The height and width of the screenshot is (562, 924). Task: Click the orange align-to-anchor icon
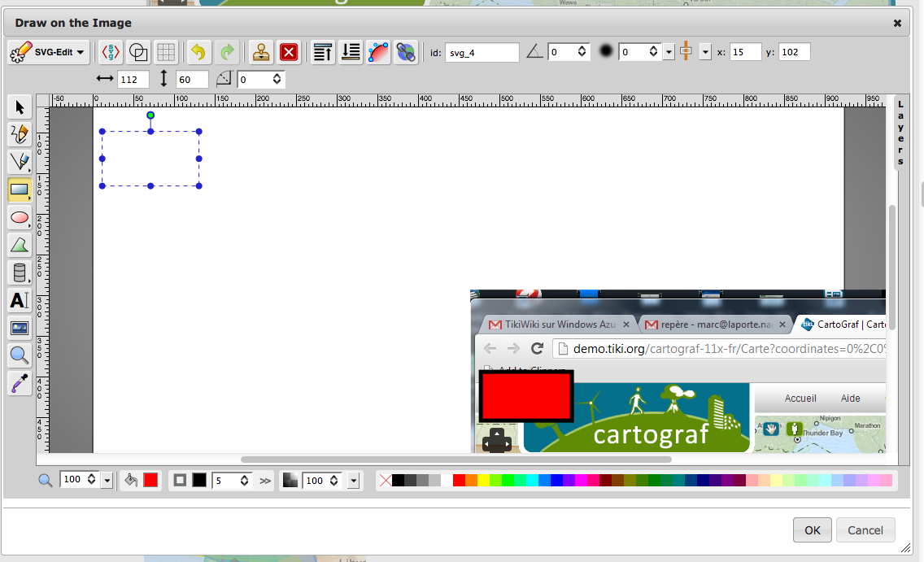coord(686,51)
